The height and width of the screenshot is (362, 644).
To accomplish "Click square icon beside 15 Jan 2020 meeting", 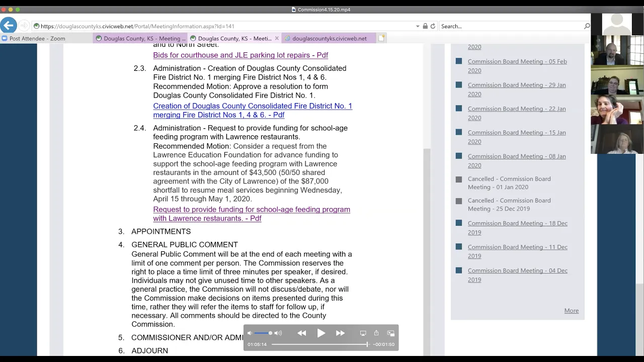I will 459,132.
